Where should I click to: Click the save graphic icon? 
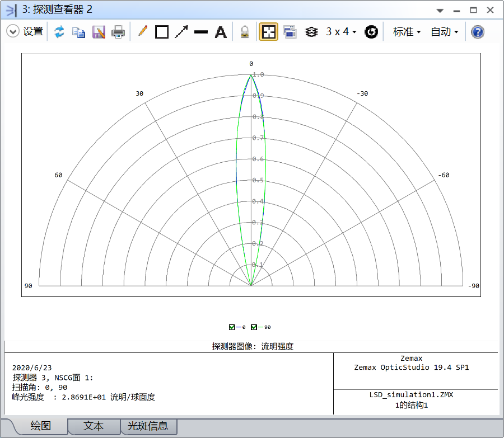coord(99,32)
